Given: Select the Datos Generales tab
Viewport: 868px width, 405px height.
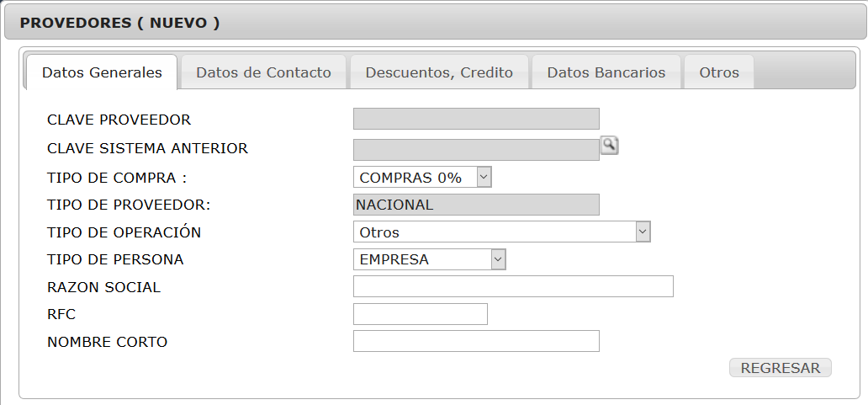Looking at the screenshot, I should click(102, 72).
